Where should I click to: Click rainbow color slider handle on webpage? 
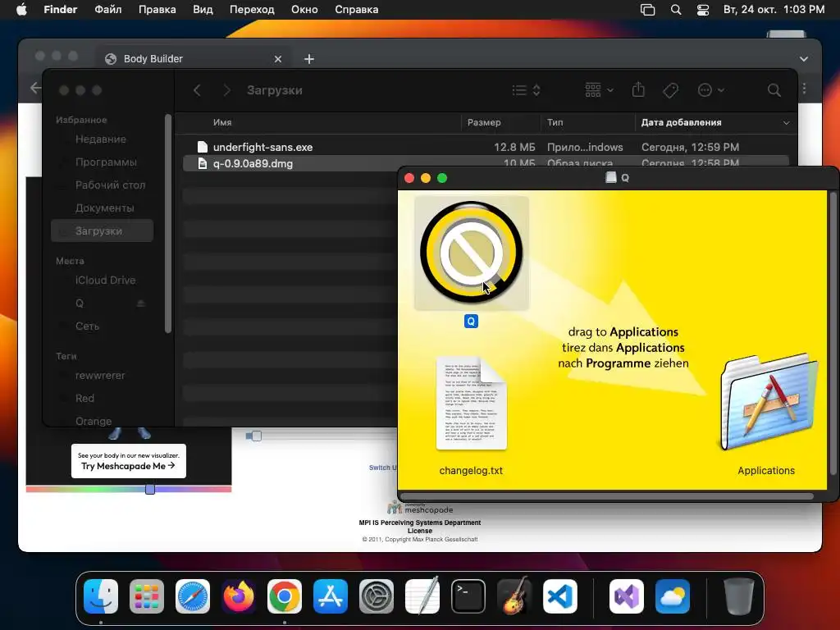[x=150, y=489]
